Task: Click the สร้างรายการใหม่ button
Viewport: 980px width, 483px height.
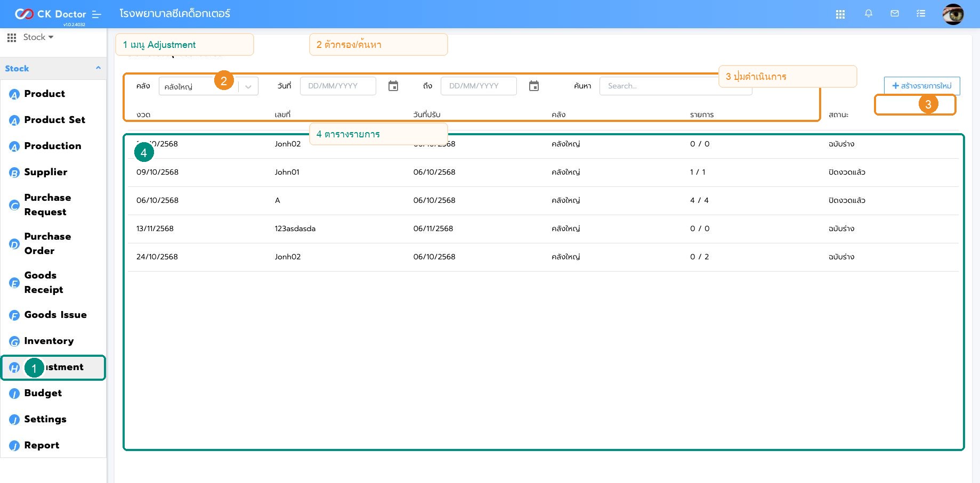Action: coord(922,86)
